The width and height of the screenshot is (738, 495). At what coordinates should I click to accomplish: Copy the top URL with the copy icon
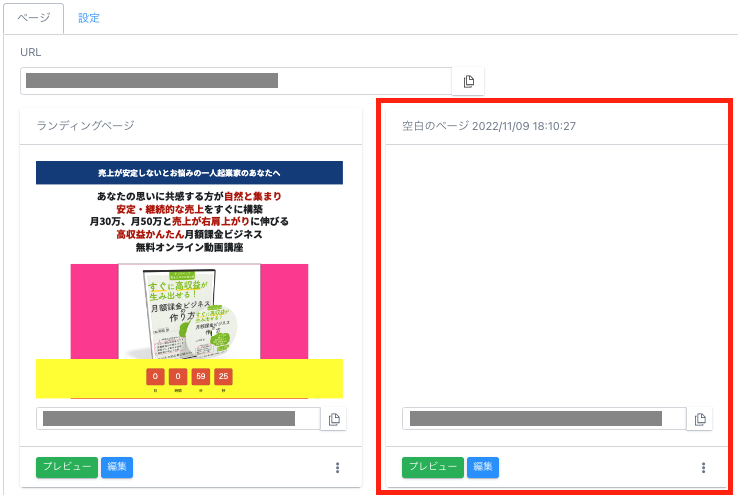[x=468, y=81]
